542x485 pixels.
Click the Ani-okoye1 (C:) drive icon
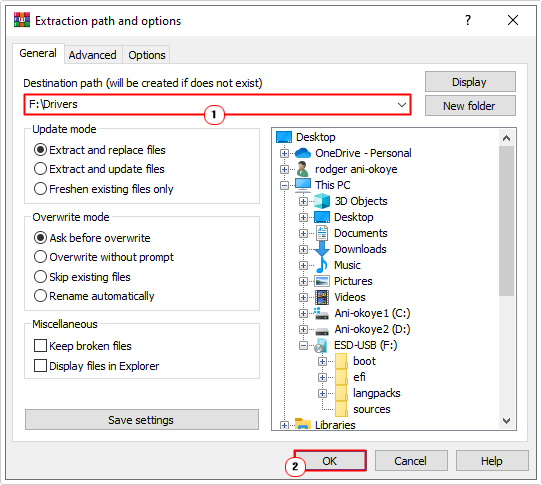(321, 313)
